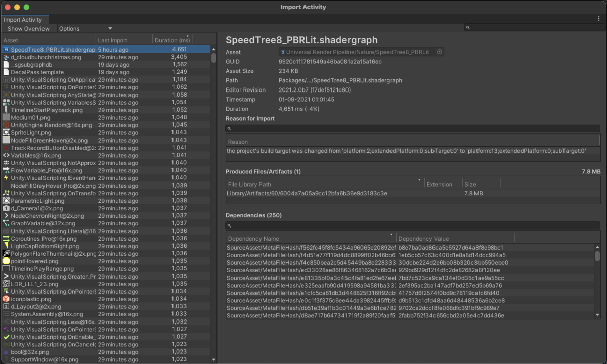Select dependency row MetaFileHash/ed33028ae86f863468162
This screenshot has height=364, width=607.
pyautogui.click(x=410, y=270)
